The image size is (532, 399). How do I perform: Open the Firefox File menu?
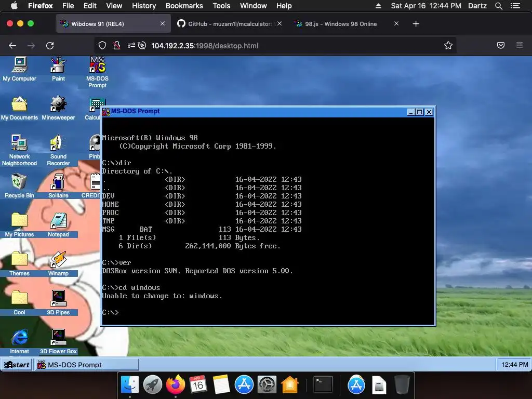click(x=68, y=6)
